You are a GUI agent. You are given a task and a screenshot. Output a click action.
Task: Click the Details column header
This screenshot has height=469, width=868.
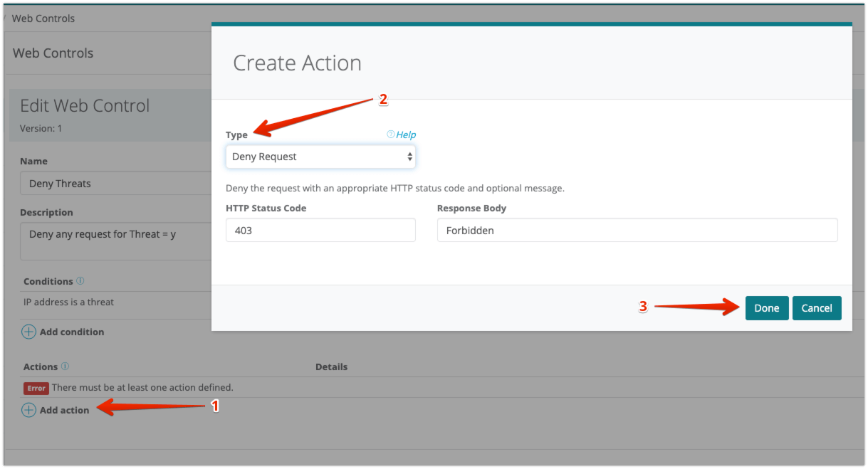[x=331, y=367]
